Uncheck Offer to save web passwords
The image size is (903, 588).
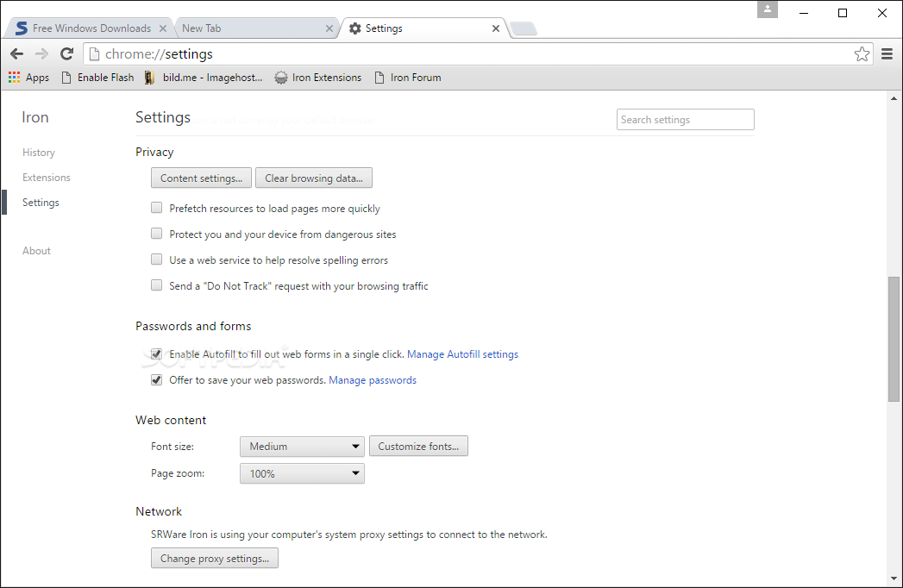click(157, 379)
